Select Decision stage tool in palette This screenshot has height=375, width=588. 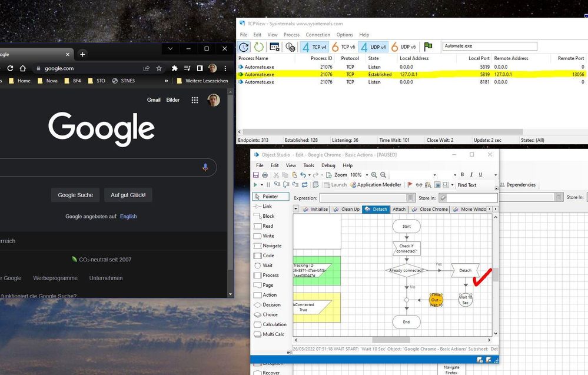(x=267, y=305)
